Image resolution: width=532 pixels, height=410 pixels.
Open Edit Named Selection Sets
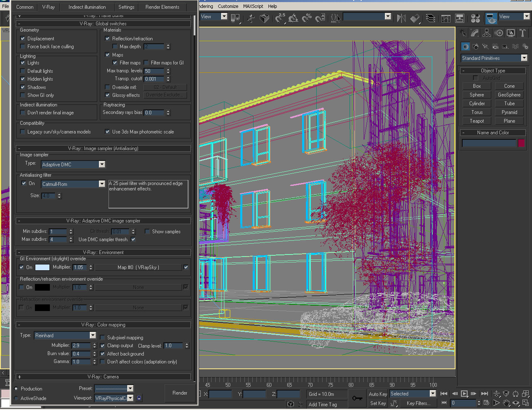335,18
